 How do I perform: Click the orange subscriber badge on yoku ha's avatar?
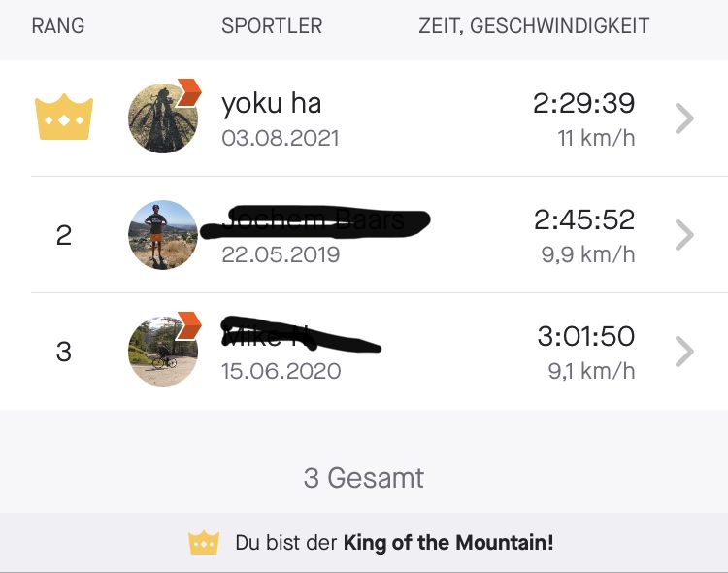(189, 93)
